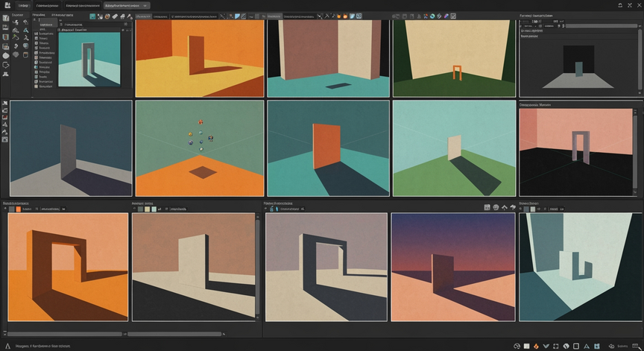
Task: Select the orange arch viewport at bottom left
Action: [68, 267]
